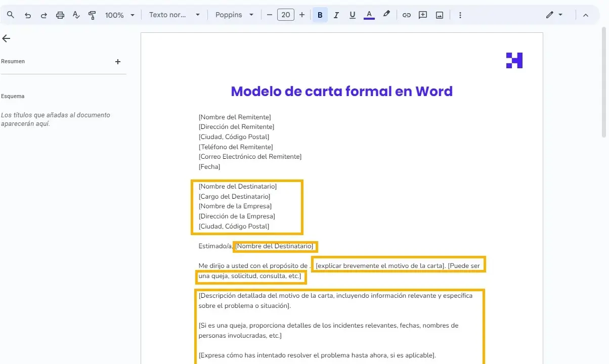Click the '[Si es una queja' paragraph
Screen dimensions: 609x364
point(328,331)
